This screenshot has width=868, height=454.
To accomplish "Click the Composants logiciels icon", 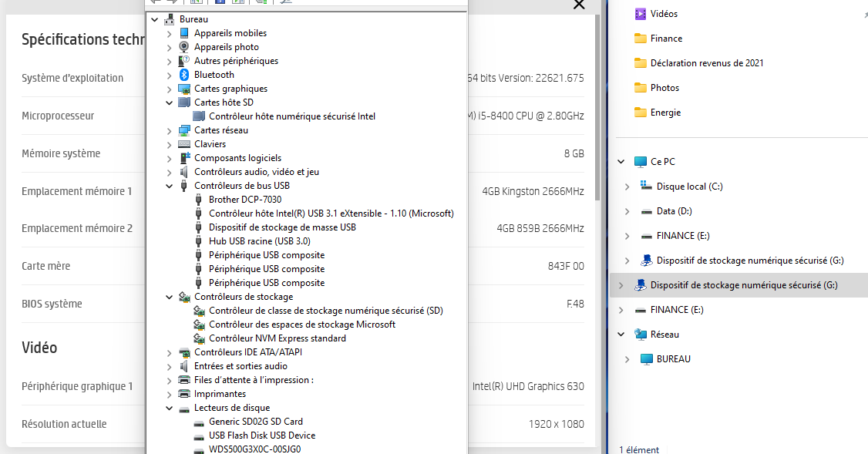I will click(x=184, y=158).
